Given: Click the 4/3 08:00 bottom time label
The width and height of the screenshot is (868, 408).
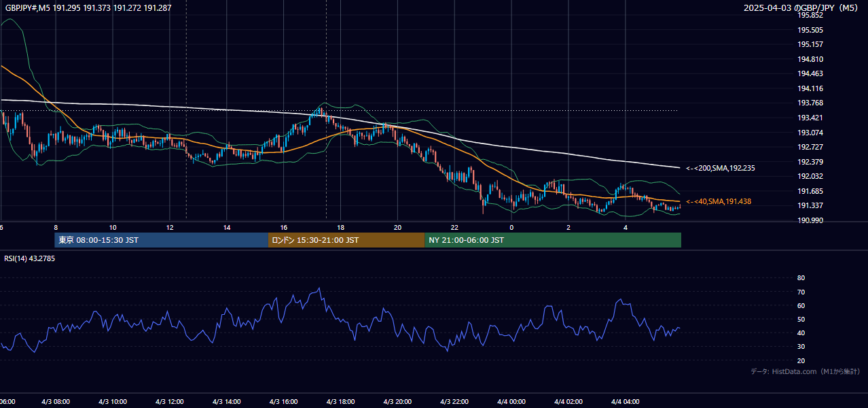Looking at the screenshot, I should coord(56,402).
